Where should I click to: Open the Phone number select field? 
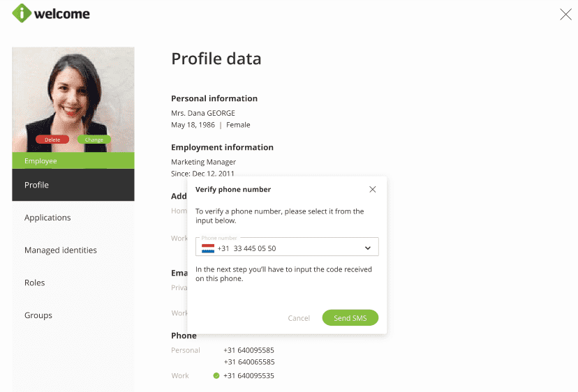287,248
